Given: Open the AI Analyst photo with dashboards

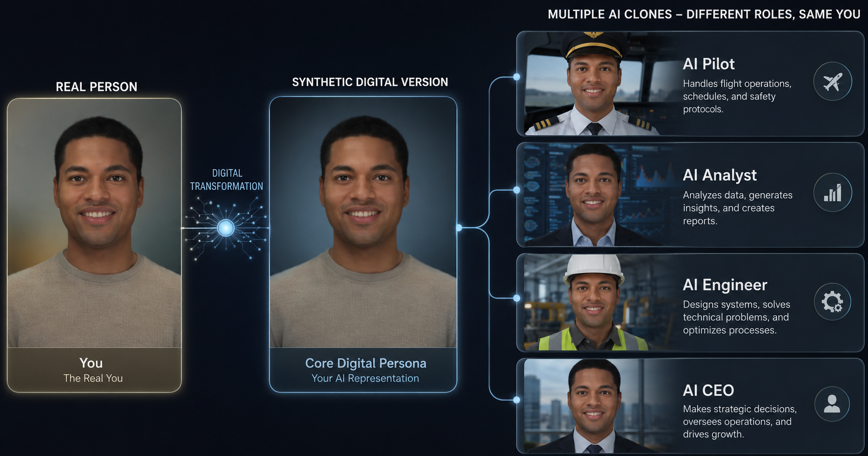Looking at the screenshot, I should pyautogui.click(x=599, y=195).
